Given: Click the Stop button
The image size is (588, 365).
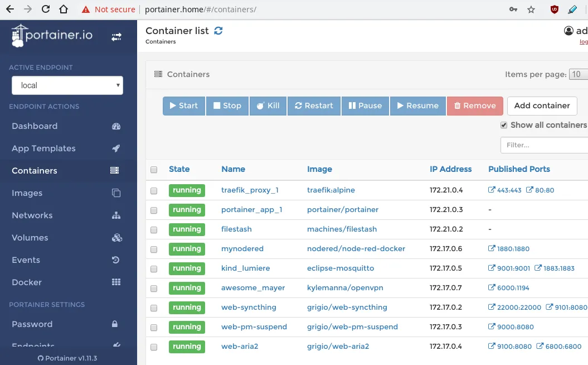Looking at the screenshot, I should [x=227, y=106].
